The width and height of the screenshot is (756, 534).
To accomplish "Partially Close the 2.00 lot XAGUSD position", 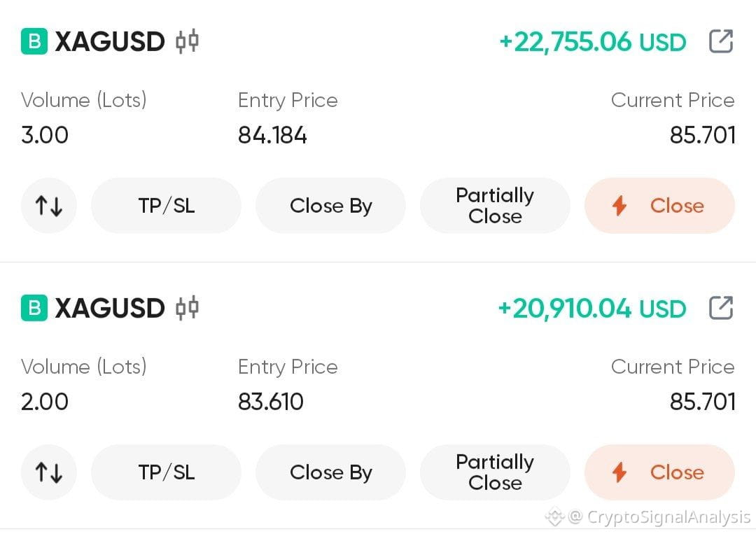I will (495, 472).
